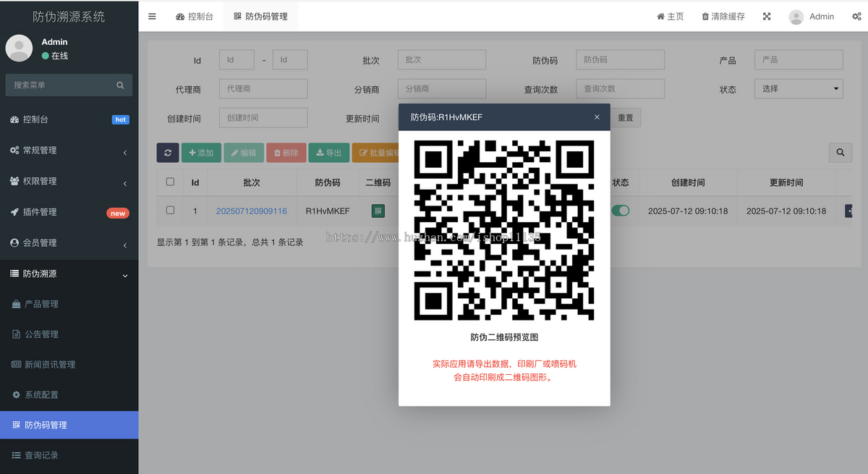Show QR code for R1HvMKEF row

tap(378, 211)
